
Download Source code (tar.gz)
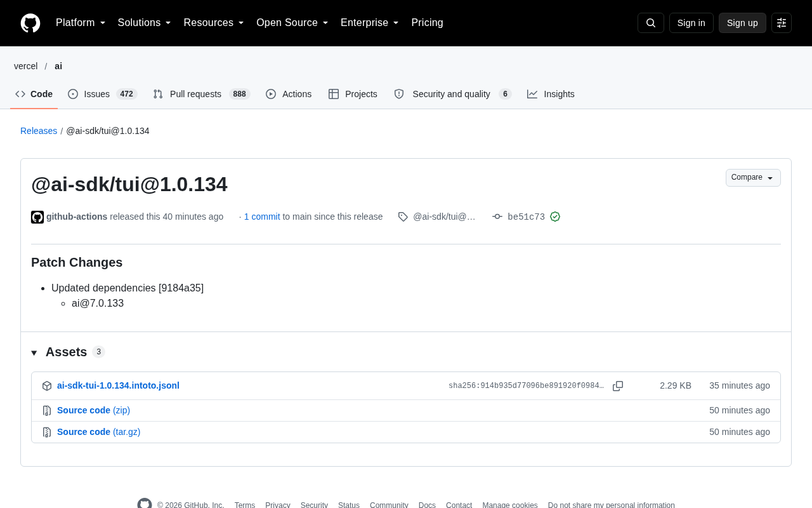tap(99, 432)
